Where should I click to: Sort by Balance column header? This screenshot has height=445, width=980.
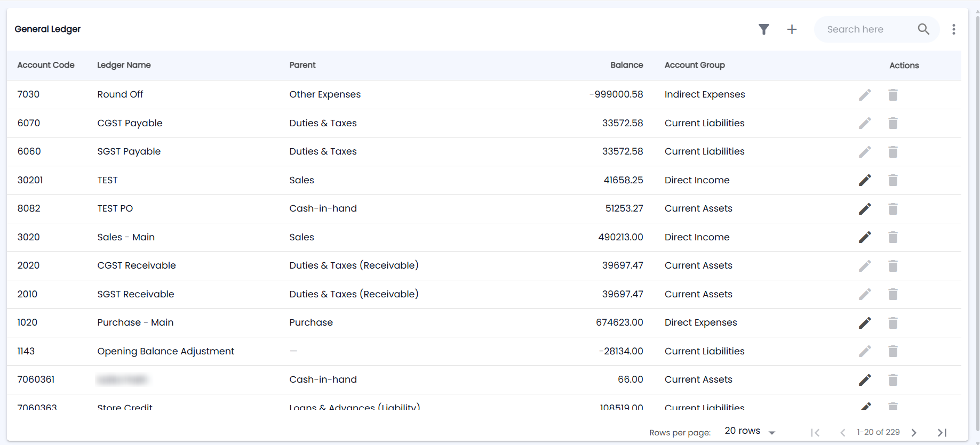pyautogui.click(x=626, y=65)
